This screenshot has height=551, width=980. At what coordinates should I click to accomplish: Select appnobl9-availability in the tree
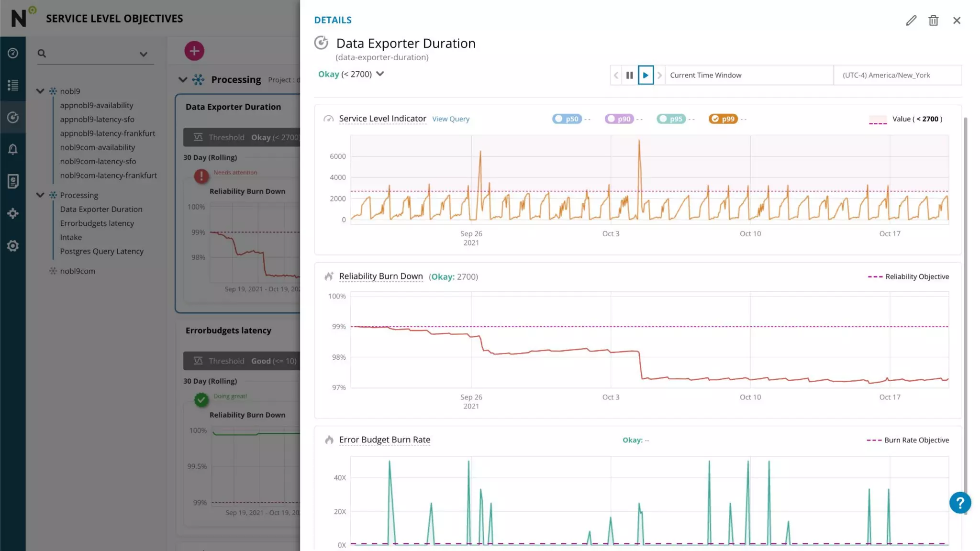pyautogui.click(x=96, y=105)
